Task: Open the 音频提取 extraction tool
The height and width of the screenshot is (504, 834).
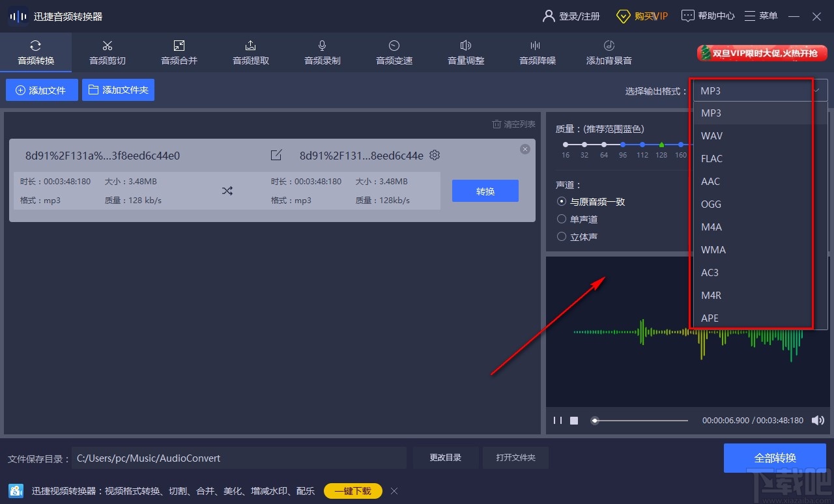Action: [x=250, y=52]
